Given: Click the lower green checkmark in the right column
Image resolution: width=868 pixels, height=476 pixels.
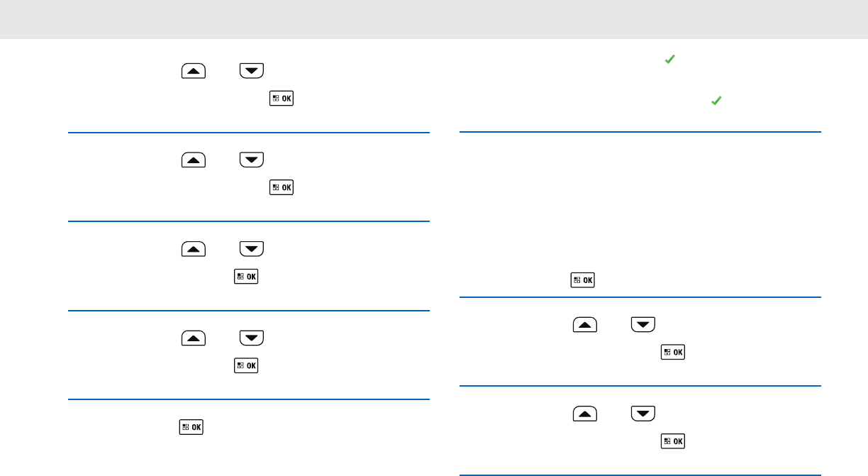Looking at the screenshot, I should pyautogui.click(x=716, y=102).
